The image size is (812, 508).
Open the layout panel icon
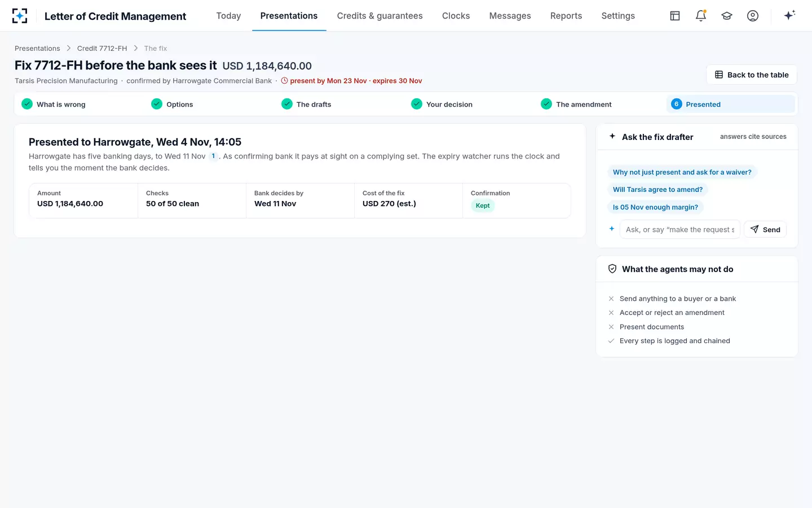pos(675,16)
